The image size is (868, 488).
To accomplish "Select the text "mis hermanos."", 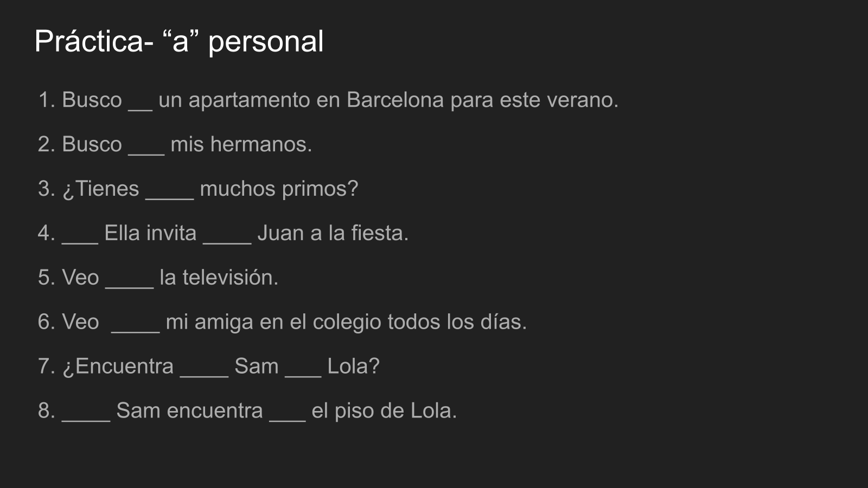I will (241, 144).
